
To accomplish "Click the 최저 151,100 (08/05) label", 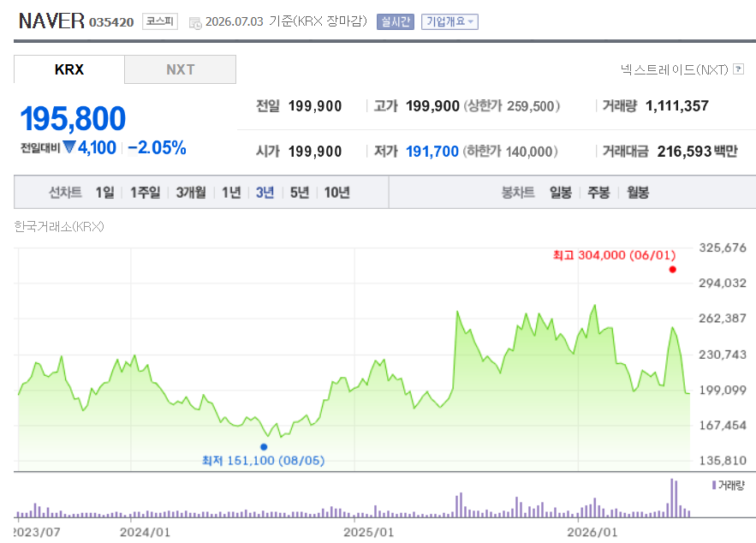I will click(263, 461).
